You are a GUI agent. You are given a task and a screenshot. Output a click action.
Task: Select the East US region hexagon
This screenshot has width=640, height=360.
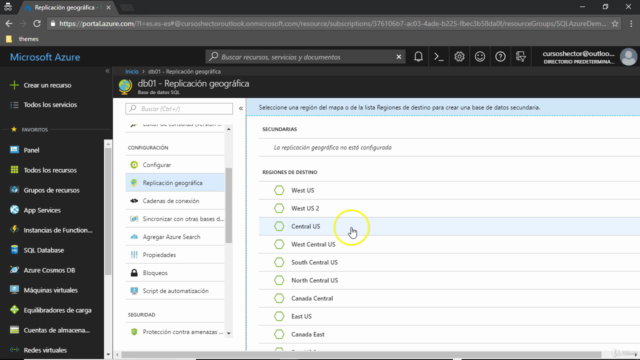[279, 316]
